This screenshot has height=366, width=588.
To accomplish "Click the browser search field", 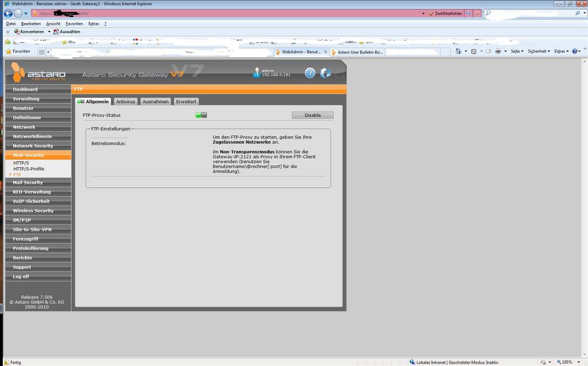I will pos(528,13).
